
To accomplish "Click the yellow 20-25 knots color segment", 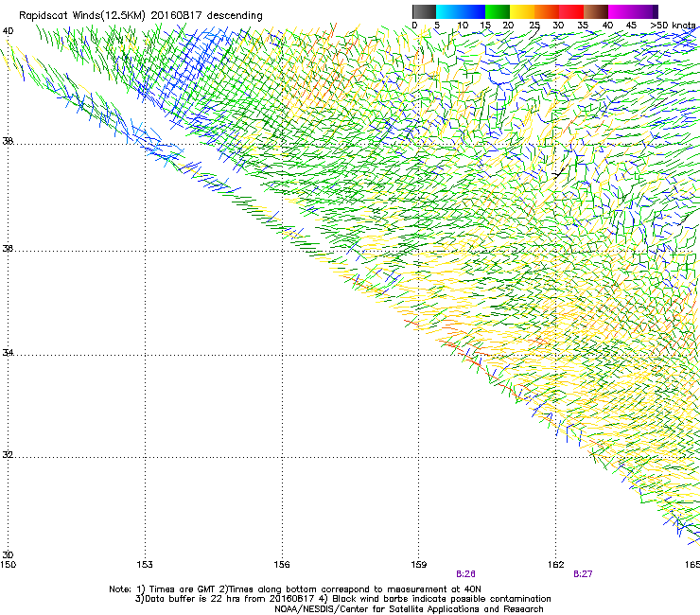I will click(x=522, y=11).
